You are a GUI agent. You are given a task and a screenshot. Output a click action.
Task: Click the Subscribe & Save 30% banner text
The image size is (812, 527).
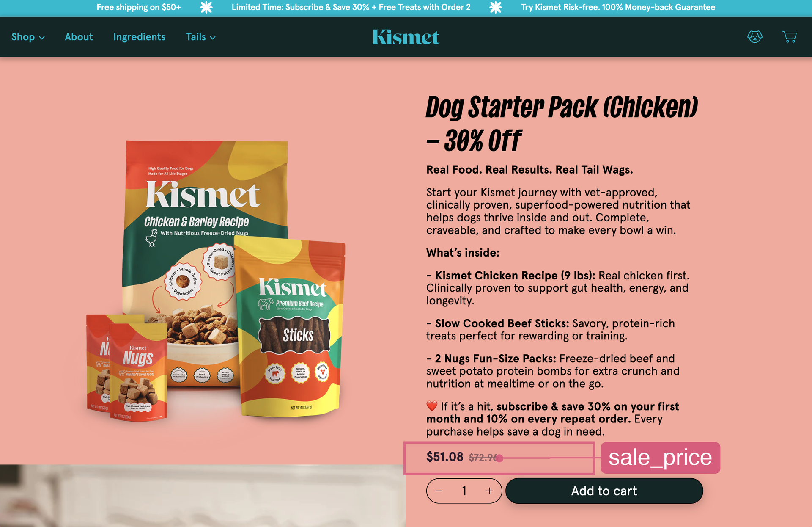pyautogui.click(x=351, y=7)
